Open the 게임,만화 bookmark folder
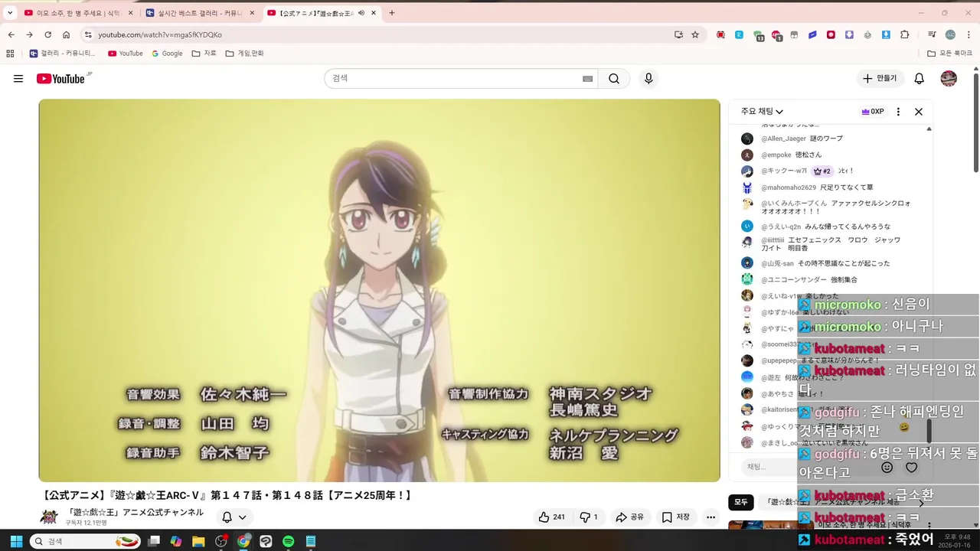 [x=244, y=54]
